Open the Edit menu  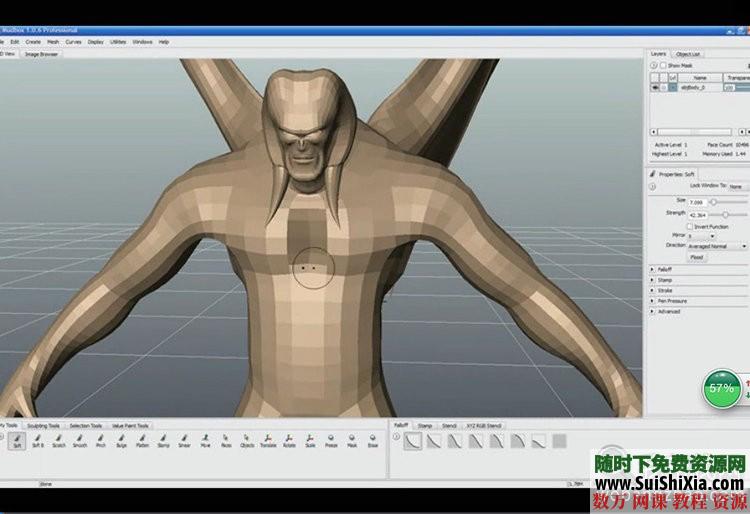click(x=15, y=42)
